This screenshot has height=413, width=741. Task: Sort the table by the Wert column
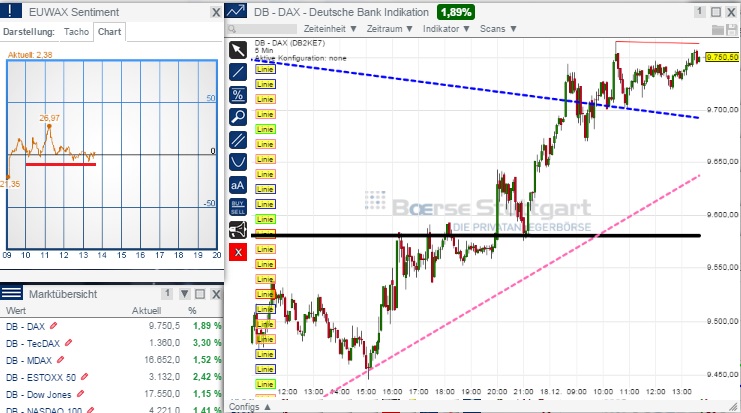click(x=16, y=310)
